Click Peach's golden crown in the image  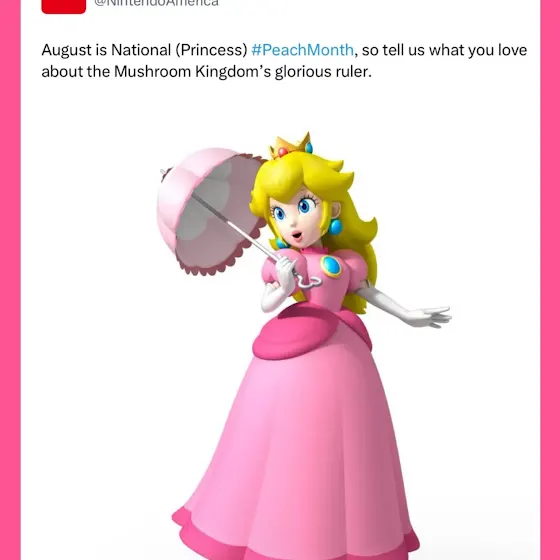pos(291,146)
